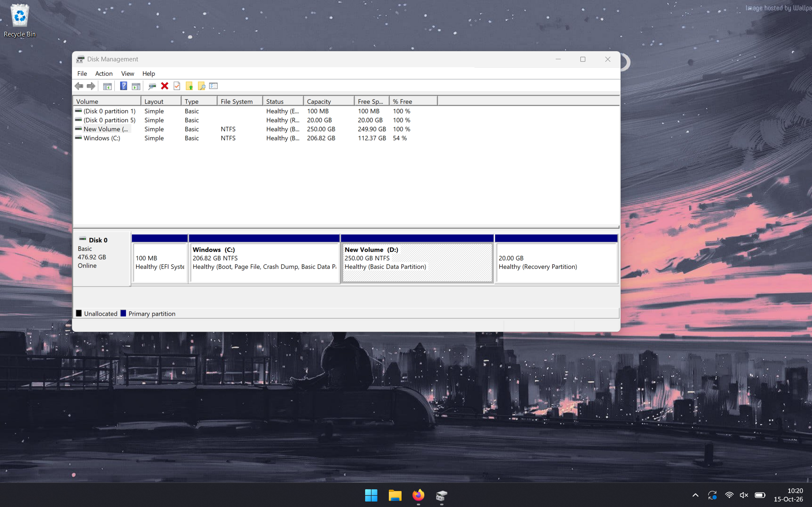The image size is (812, 507).
Task: Click the muted volume tray icon
Action: point(744,495)
